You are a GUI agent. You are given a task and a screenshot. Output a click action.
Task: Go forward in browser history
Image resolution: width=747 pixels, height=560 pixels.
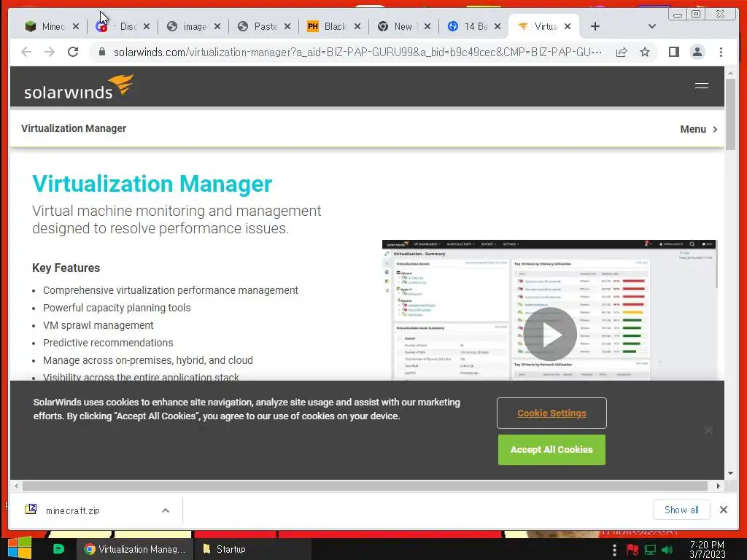click(50, 52)
